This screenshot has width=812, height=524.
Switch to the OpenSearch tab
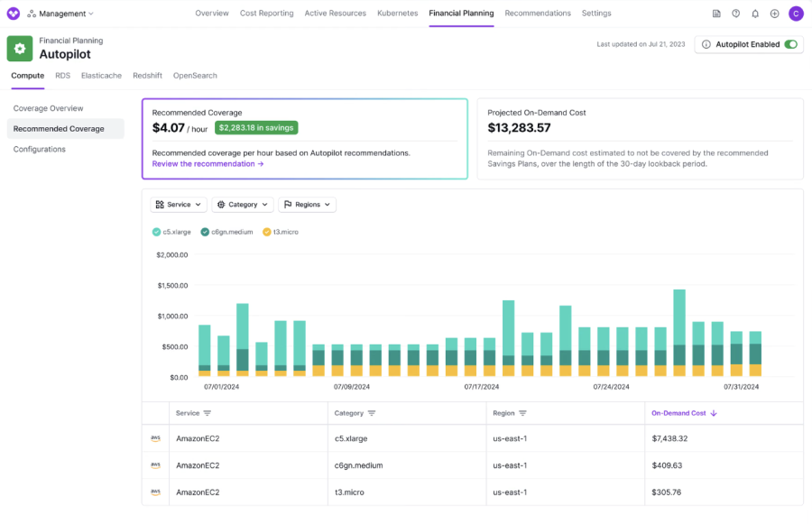(195, 76)
